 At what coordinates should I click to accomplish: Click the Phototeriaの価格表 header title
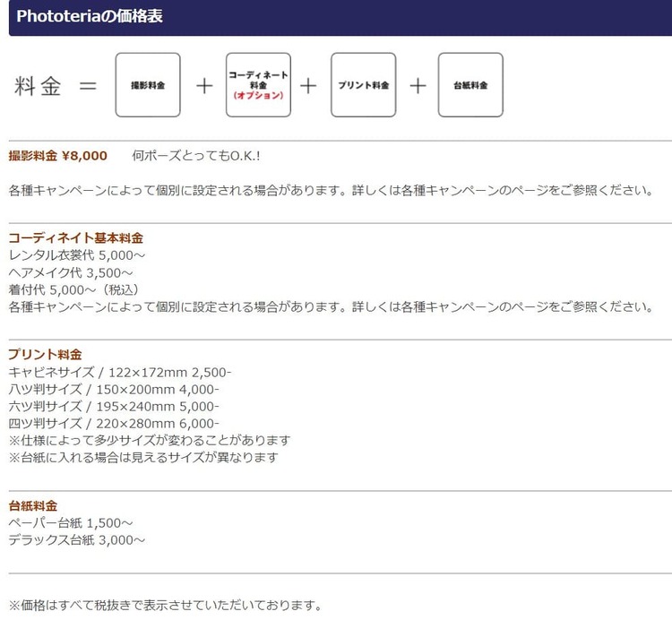coord(90,16)
